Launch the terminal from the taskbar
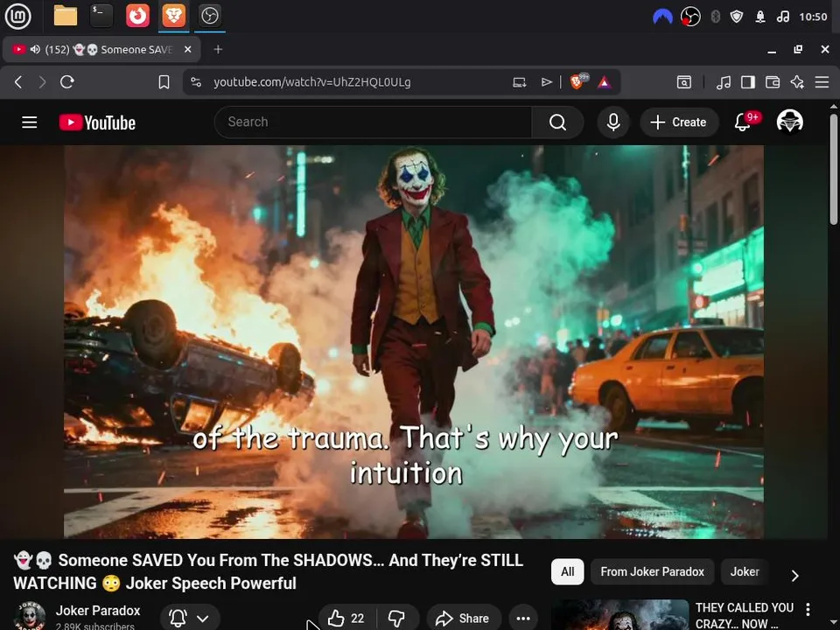Viewport: 840px width, 630px height. coord(101,16)
